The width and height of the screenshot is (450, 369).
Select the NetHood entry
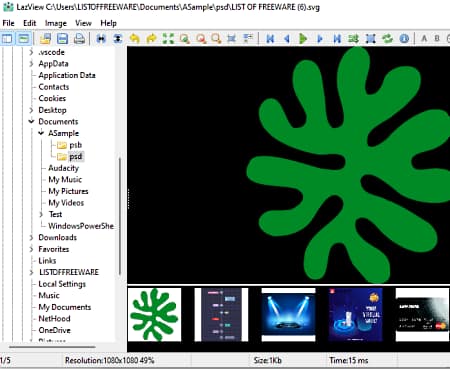point(54,319)
